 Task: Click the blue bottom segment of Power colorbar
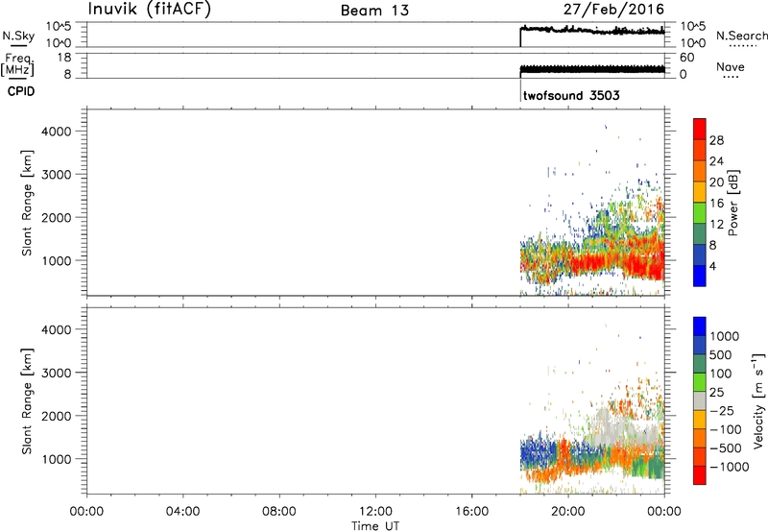[x=700, y=276]
